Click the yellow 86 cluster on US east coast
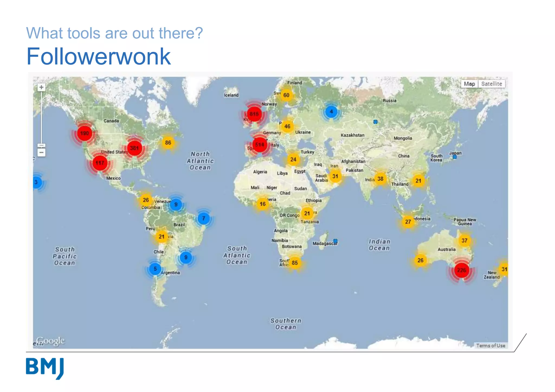This screenshot has height=392, width=555. 168,143
